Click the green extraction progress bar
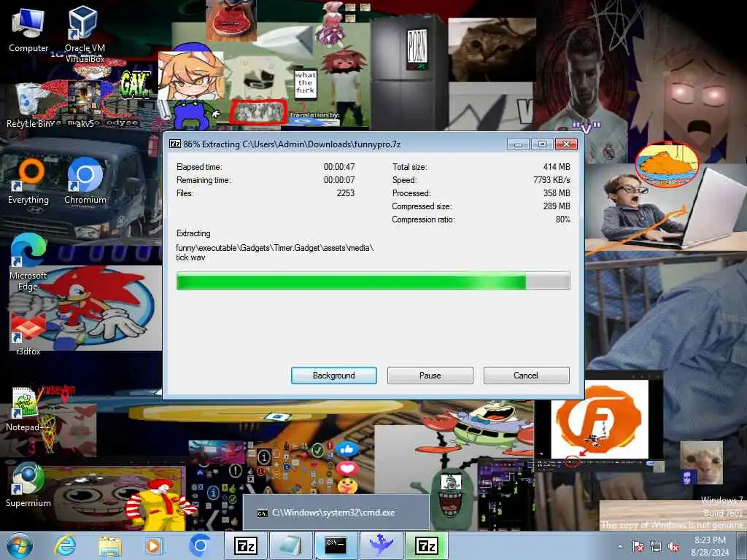747x560 pixels. tap(373, 281)
